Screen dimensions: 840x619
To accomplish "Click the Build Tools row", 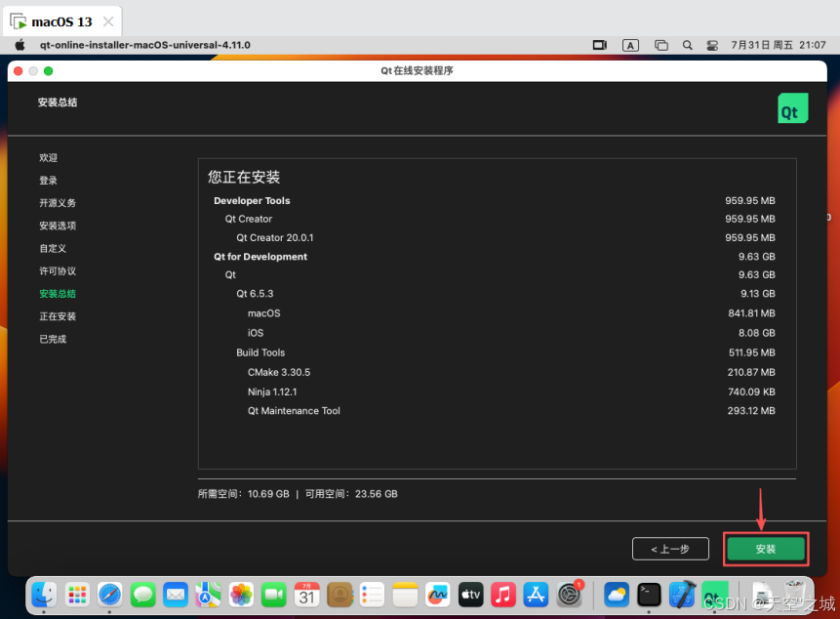I will [494, 352].
